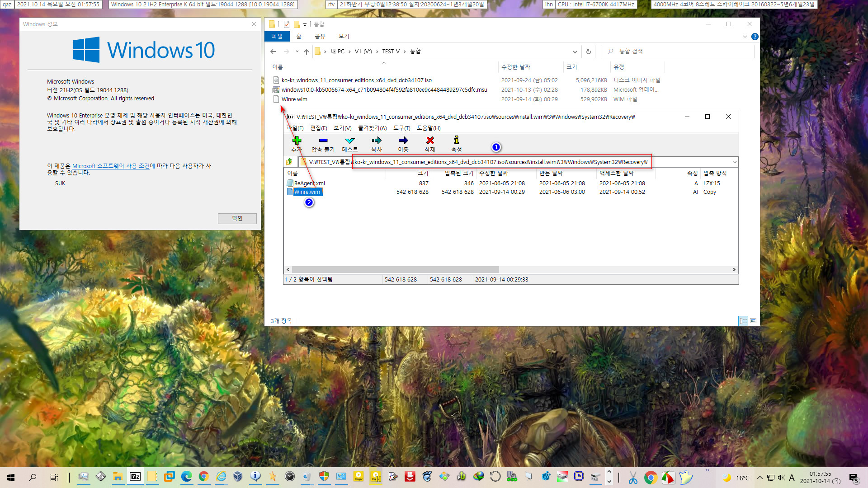Click the Test (테스트) toolbar icon

coord(349,141)
